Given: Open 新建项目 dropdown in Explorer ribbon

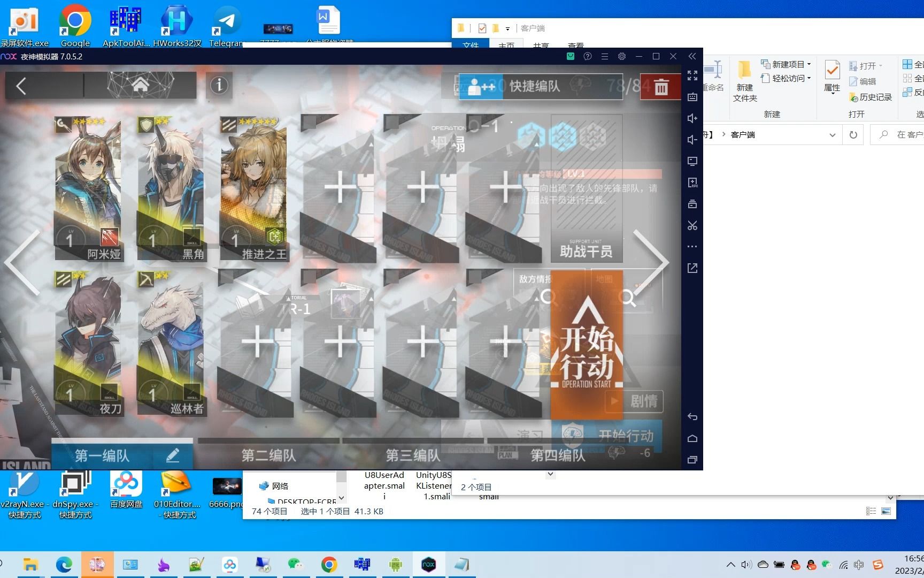Looking at the screenshot, I should [x=786, y=64].
